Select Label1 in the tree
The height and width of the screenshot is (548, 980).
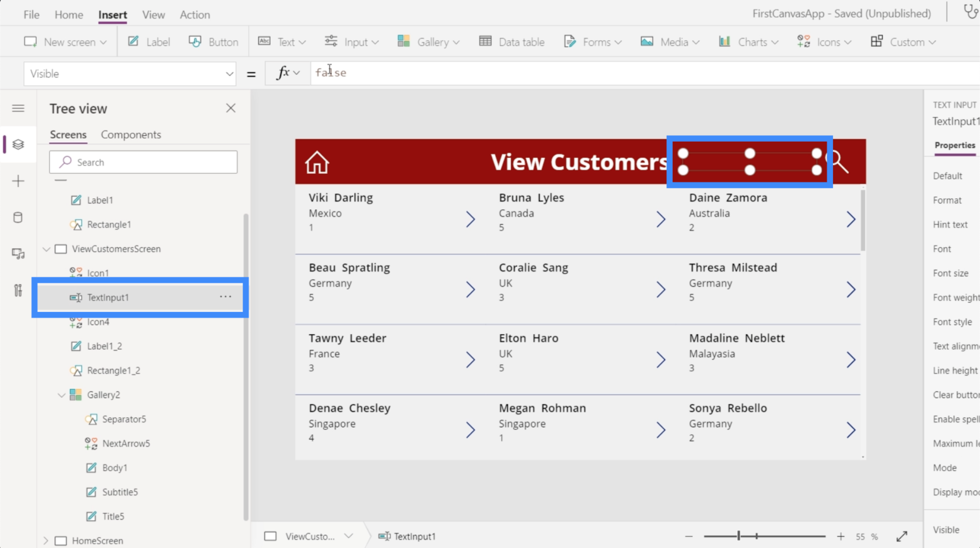pyautogui.click(x=100, y=200)
